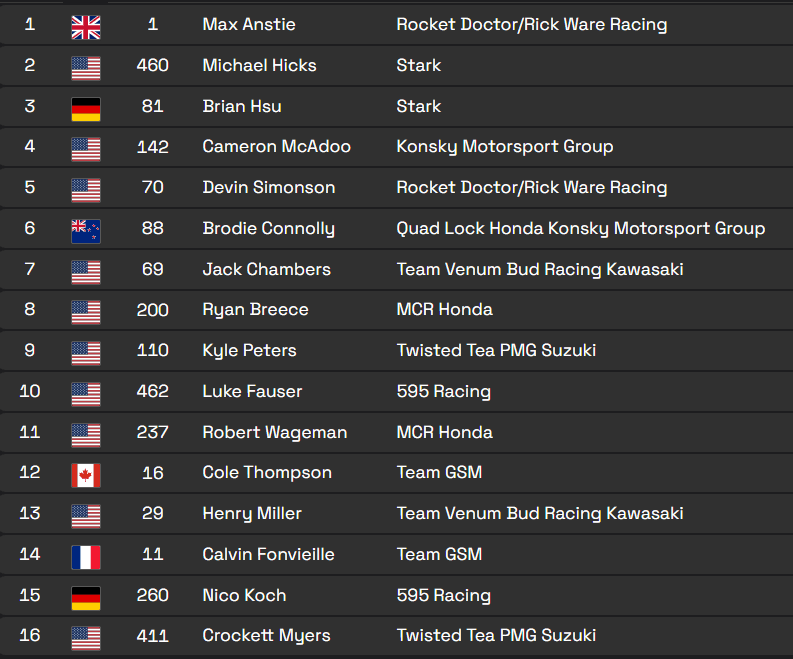This screenshot has width=793, height=659.
Task: Click the US flag next to Michael Hicks
Action: click(86, 68)
